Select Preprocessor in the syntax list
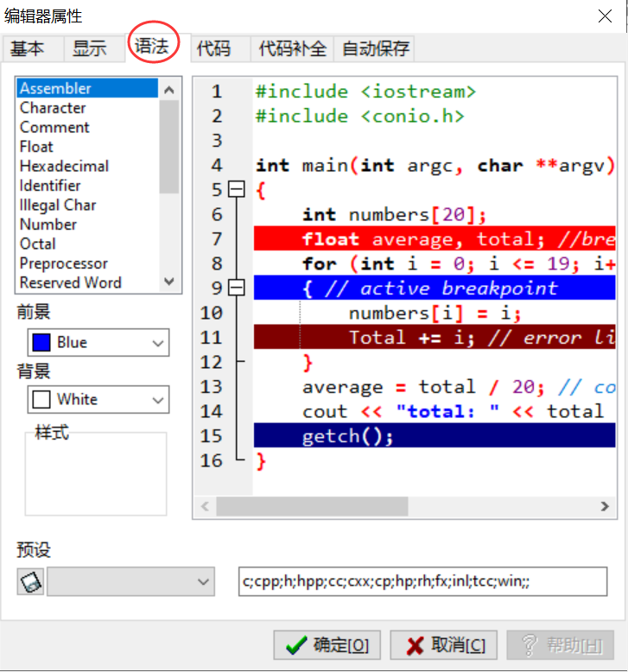The height and width of the screenshot is (672, 628). [87, 263]
